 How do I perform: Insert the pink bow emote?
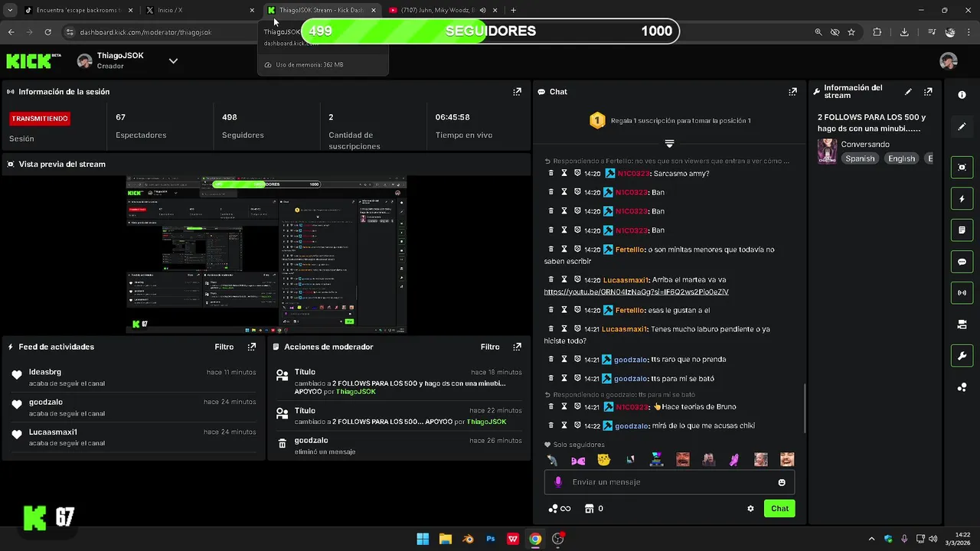point(578,460)
